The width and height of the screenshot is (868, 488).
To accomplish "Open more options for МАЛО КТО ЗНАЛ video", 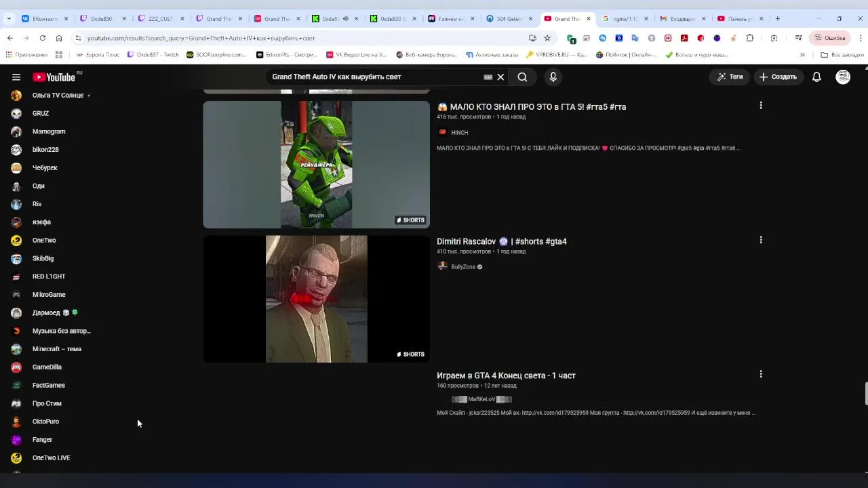I will (x=761, y=106).
